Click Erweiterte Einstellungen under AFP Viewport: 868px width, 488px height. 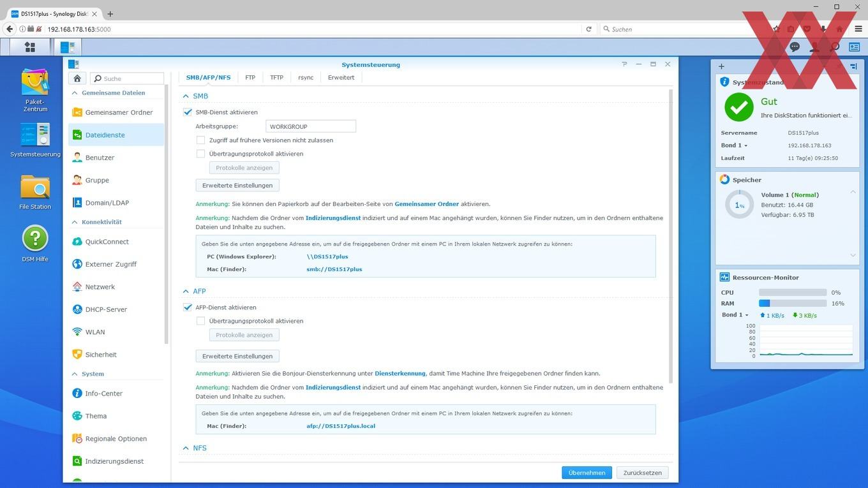[x=237, y=356]
